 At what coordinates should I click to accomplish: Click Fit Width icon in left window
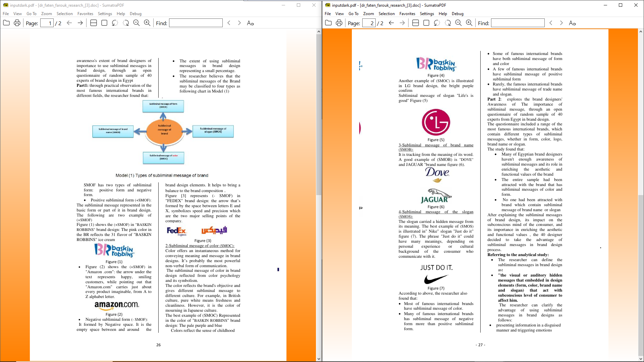coord(94,23)
